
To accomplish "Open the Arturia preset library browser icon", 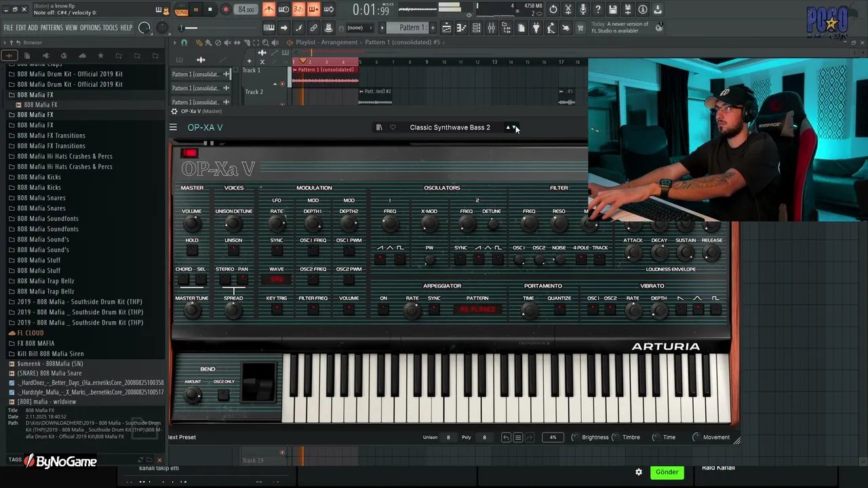I will coord(379,127).
